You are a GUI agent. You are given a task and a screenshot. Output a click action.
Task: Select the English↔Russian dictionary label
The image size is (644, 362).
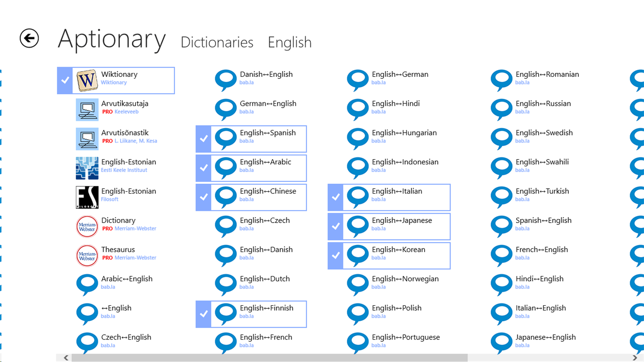[x=543, y=104]
